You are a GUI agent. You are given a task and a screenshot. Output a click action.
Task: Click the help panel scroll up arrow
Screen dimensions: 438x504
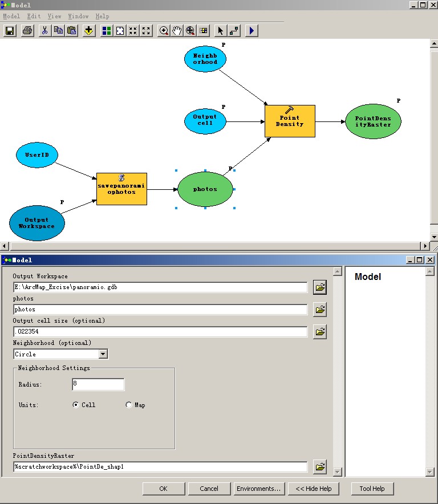430,271
